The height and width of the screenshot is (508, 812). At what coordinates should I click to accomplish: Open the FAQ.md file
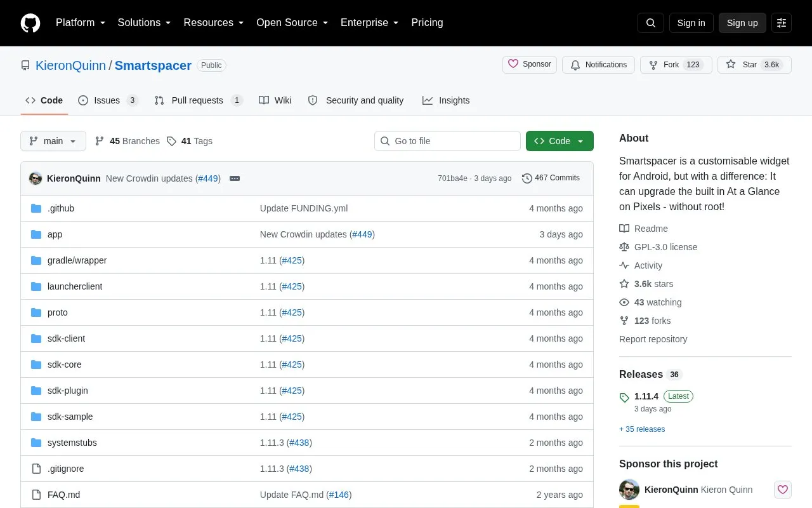[x=63, y=495]
